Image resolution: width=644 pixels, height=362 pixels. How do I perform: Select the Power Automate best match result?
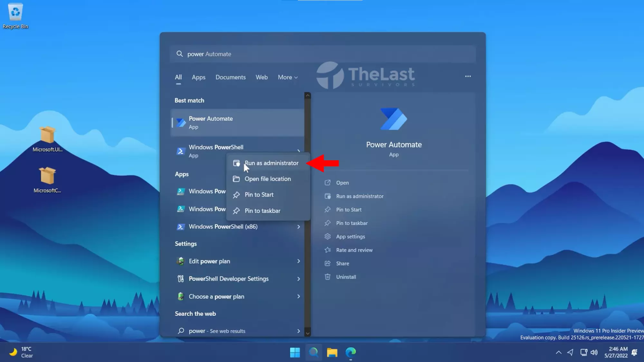[x=237, y=123]
